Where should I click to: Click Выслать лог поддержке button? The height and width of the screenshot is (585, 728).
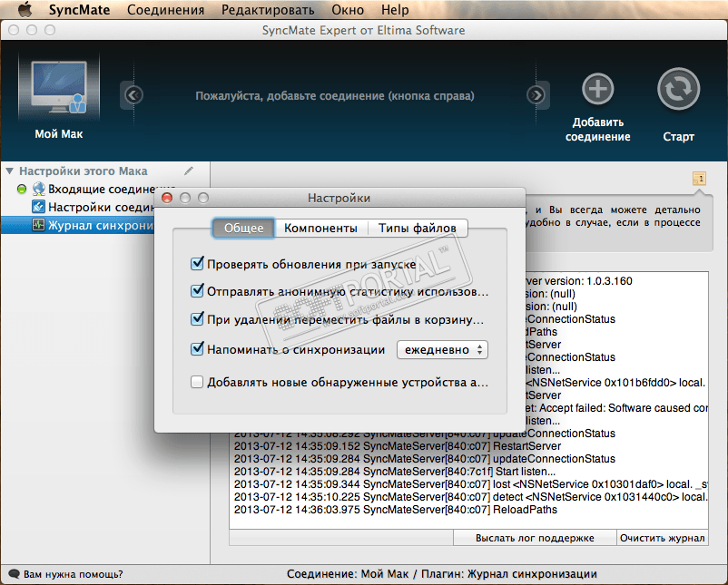click(535, 538)
